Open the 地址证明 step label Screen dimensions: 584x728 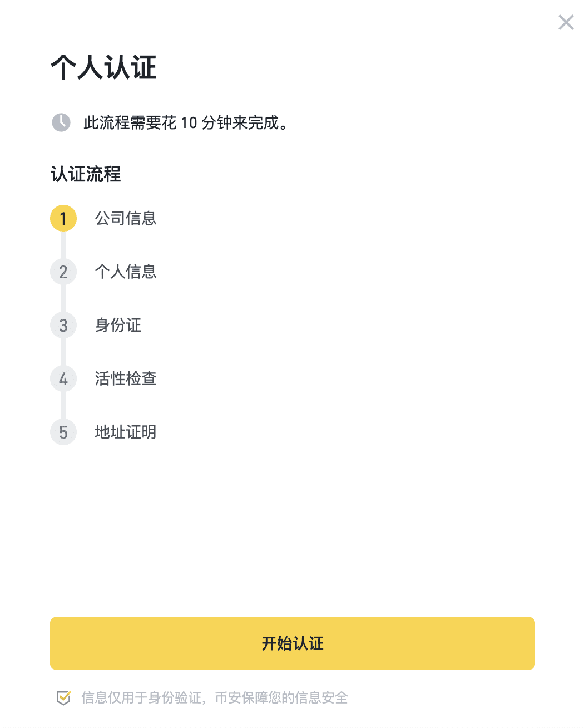pyautogui.click(x=126, y=432)
